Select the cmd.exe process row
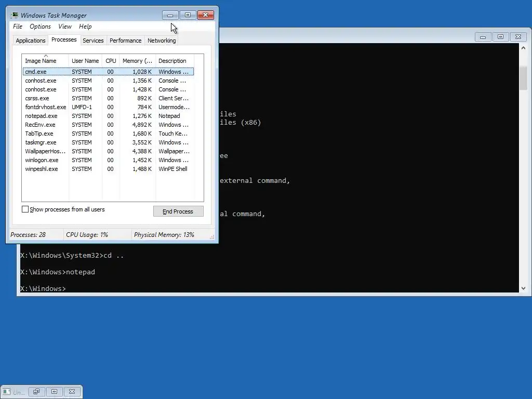Viewport: 532px width, 399px height. click(108, 72)
